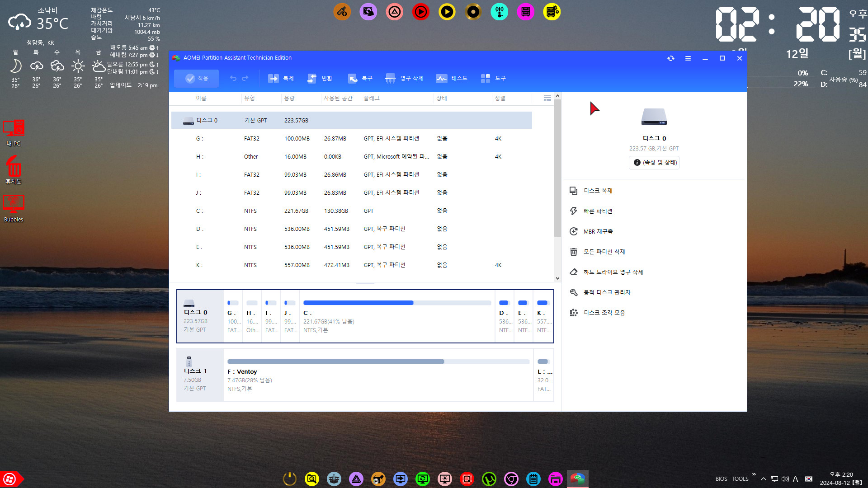Screen dimensions: 868x488
Task: Open the 복제 (Clone) toolbar menu
Action: [x=281, y=78]
